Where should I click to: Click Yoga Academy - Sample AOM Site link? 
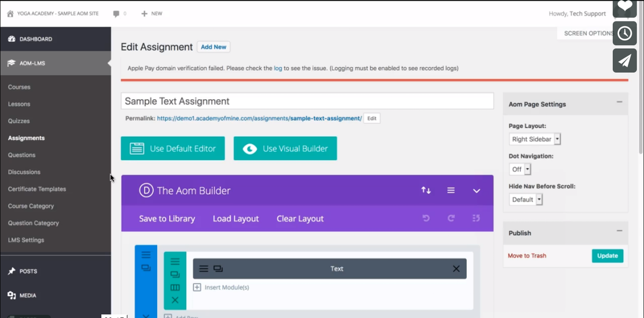tap(58, 13)
